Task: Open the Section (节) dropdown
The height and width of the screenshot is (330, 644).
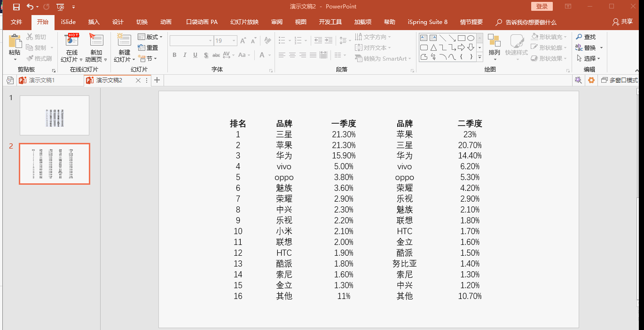Action: click(147, 58)
